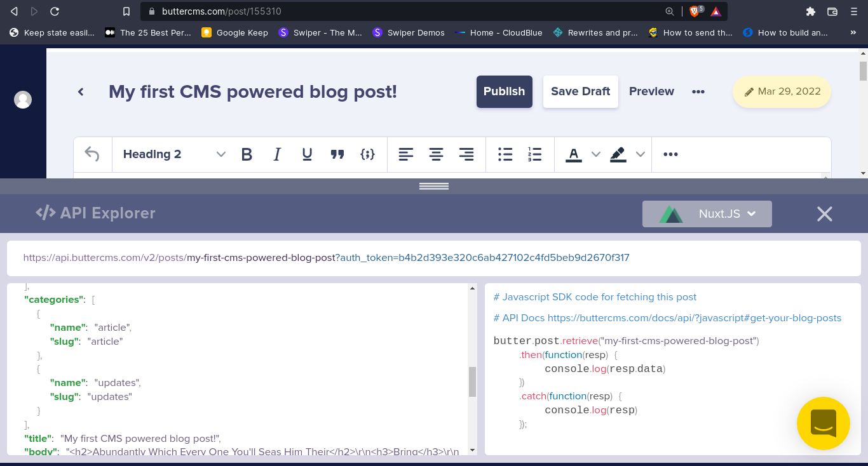Viewport: 868px width, 466px height.
Task: Click the browser forward arrow
Action: pyautogui.click(x=34, y=11)
